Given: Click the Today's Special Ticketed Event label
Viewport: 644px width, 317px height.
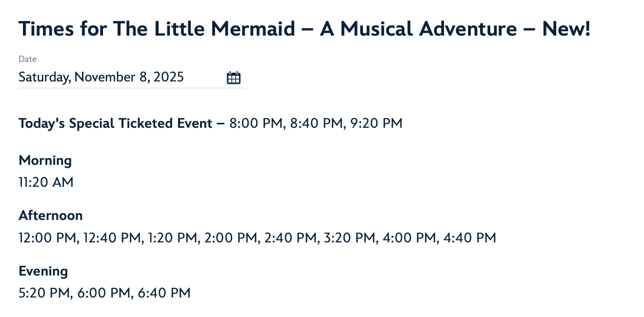Looking at the screenshot, I should (x=116, y=123).
